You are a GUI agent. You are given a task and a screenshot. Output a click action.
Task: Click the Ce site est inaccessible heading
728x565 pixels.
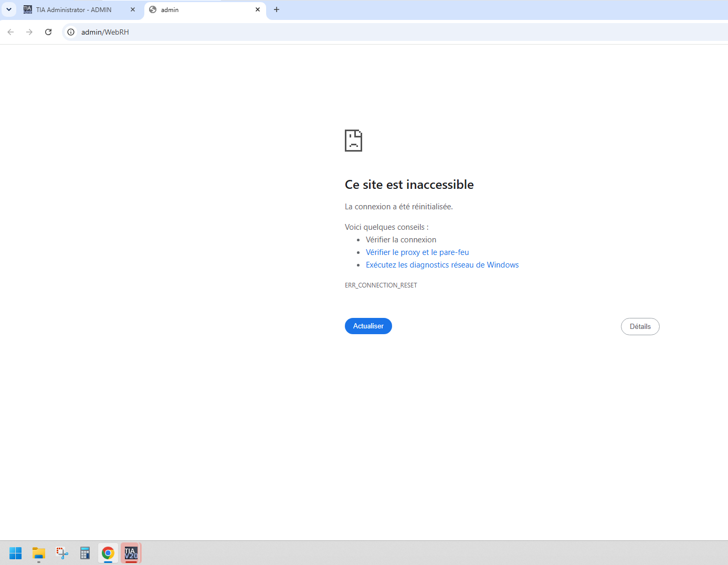click(x=409, y=185)
